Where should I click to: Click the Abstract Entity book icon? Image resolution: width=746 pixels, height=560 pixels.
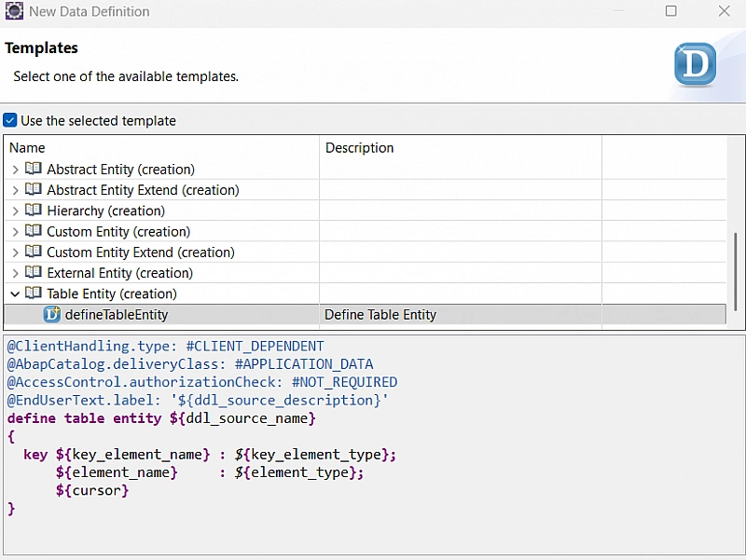tap(34, 170)
